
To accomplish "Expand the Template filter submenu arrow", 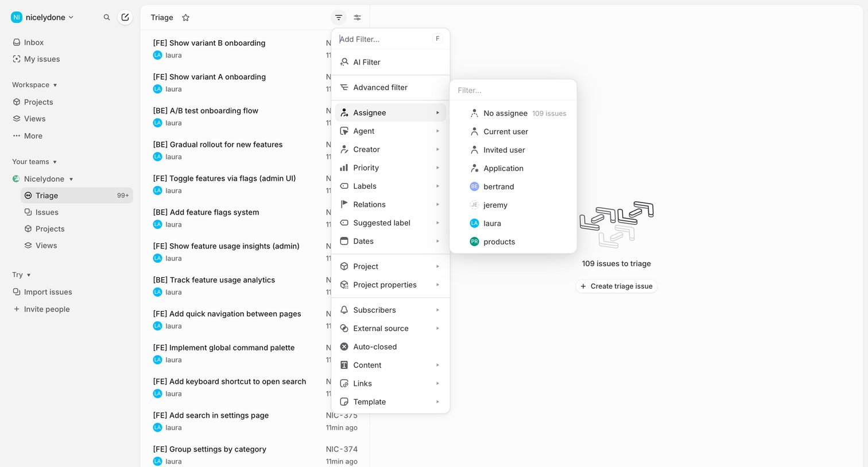I will tap(437, 402).
